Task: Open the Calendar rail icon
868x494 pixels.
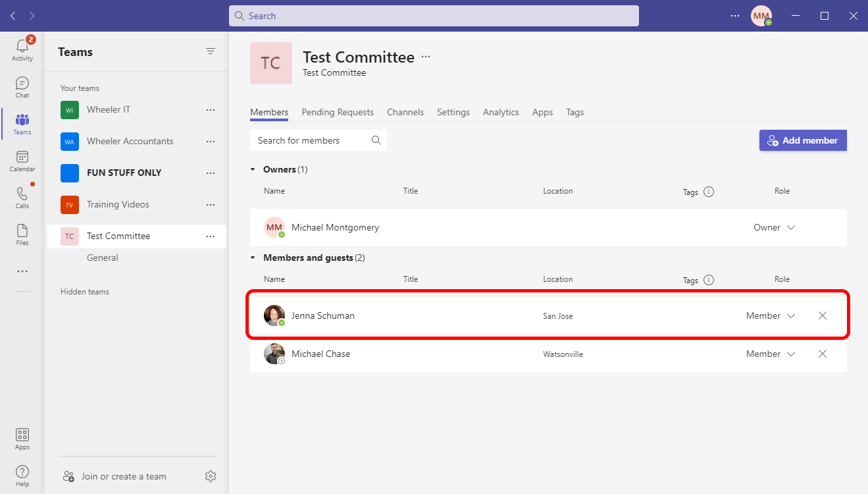Action: point(22,161)
